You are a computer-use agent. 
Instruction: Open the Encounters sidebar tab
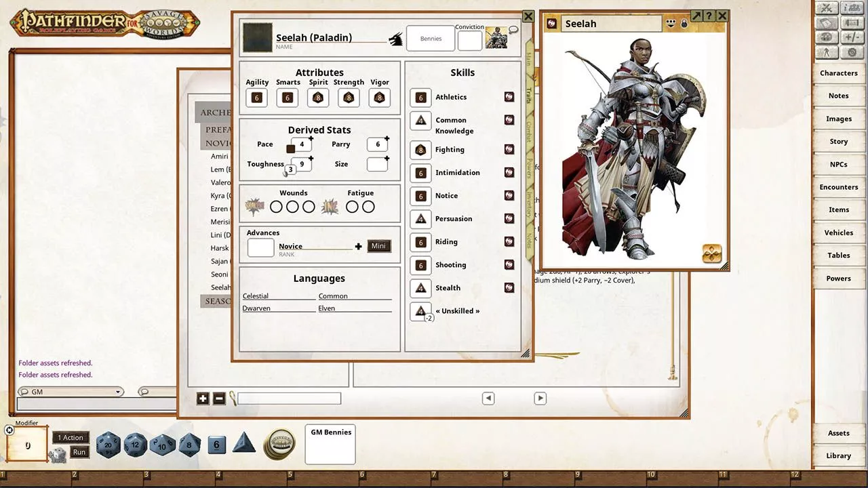pyautogui.click(x=839, y=187)
